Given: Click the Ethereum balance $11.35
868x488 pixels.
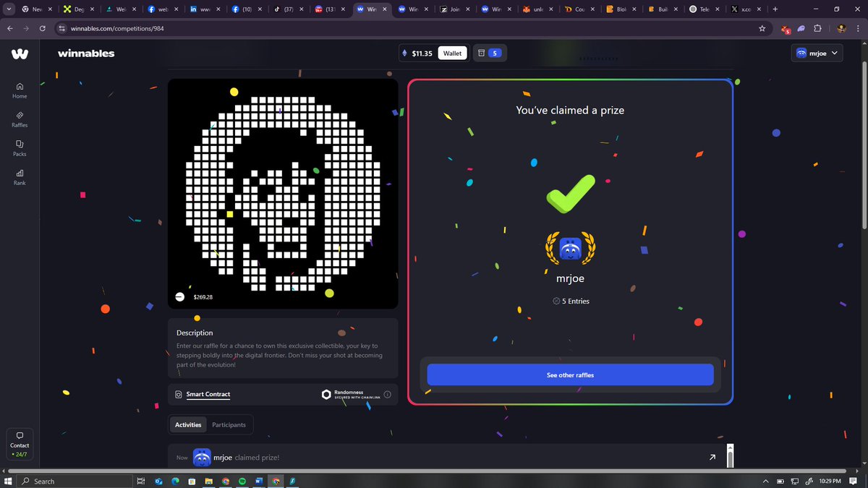Looking at the screenshot, I should pyautogui.click(x=417, y=53).
